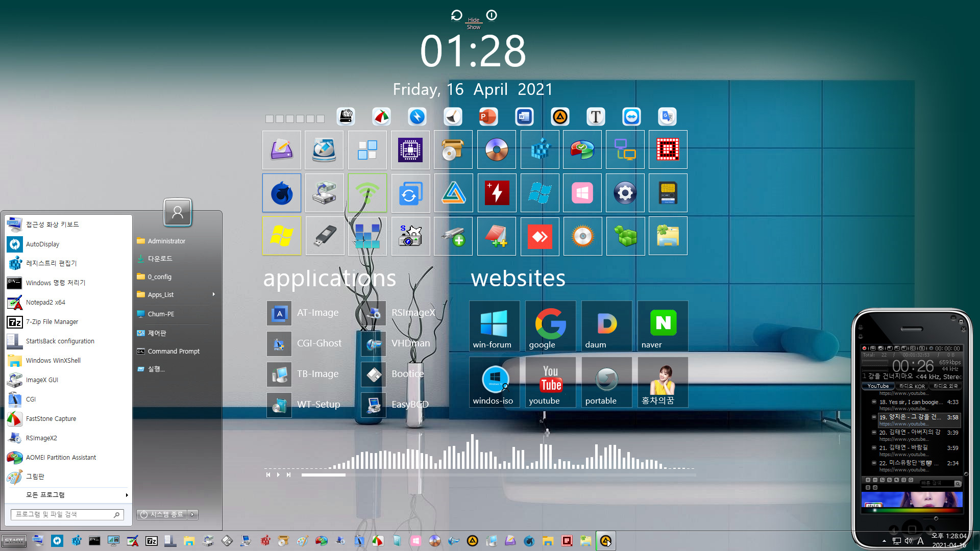The width and height of the screenshot is (980, 551).
Task: Click the power icon above the clock
Action: pos(492,15)
